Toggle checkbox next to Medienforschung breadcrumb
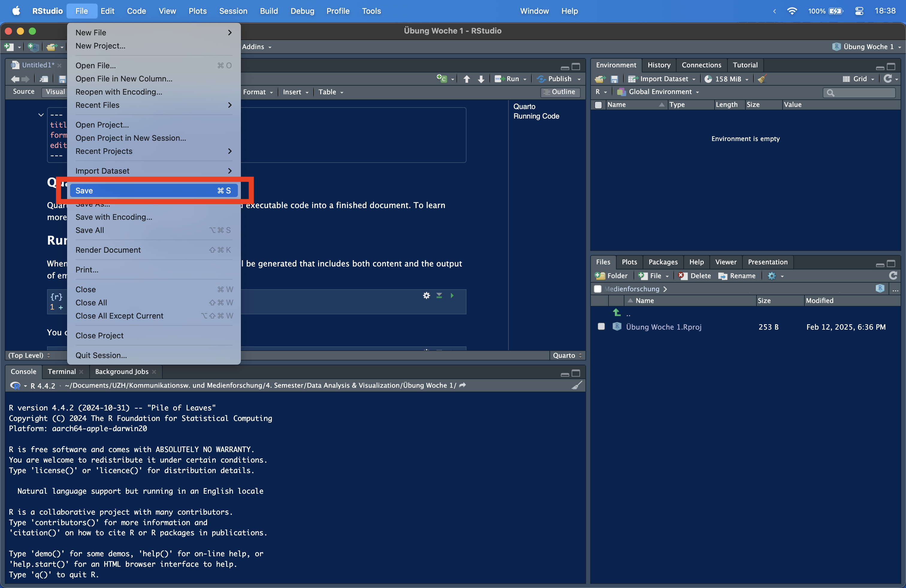Viewport: 906px width, 588px height. point(598,289)
